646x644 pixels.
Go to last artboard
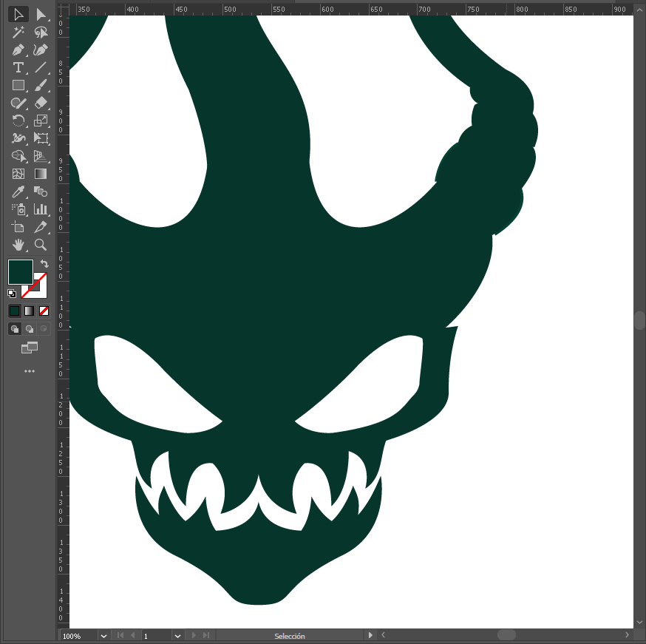206,636
